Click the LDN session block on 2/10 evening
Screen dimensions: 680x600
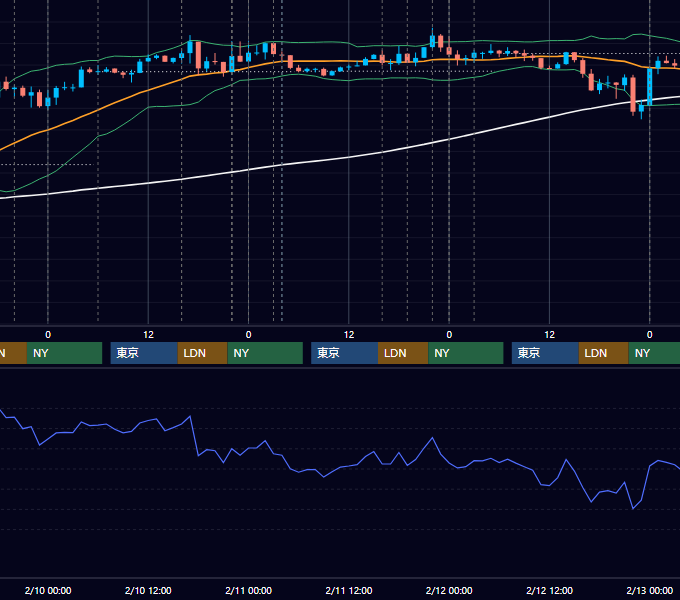coord(203,353)
